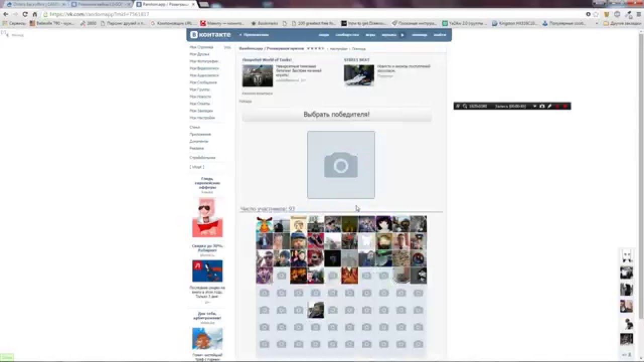Click Приложения back link in header
This screenshot has height=362, width=644.
255,35
